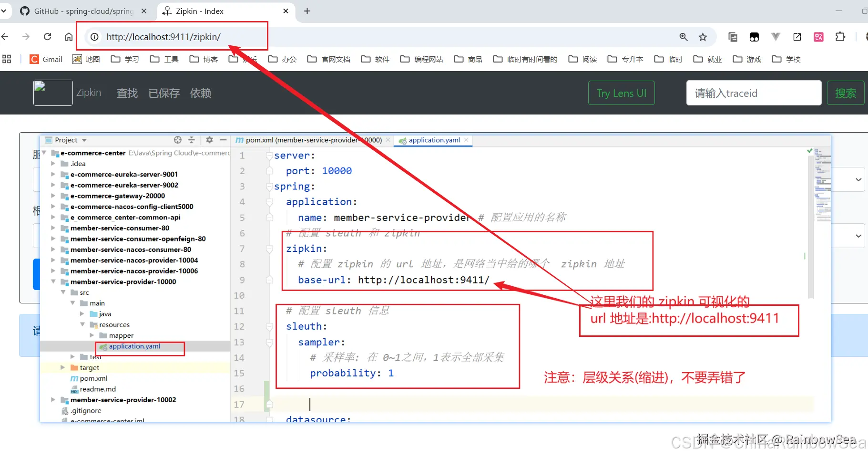Click the editor vertical scrollbar
Screen dimensions: 868x458
[811, 227]
